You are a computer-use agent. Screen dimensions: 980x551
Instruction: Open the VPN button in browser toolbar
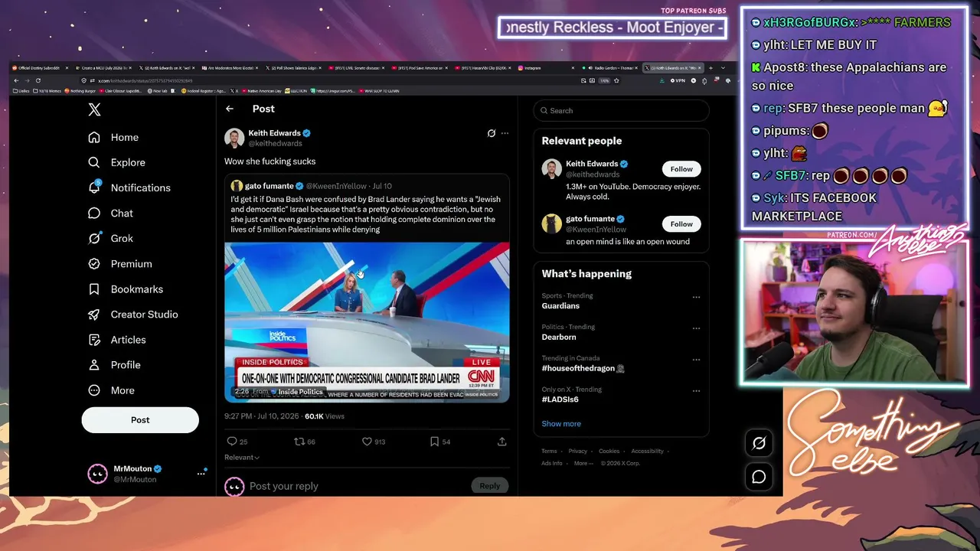(678, 80)
